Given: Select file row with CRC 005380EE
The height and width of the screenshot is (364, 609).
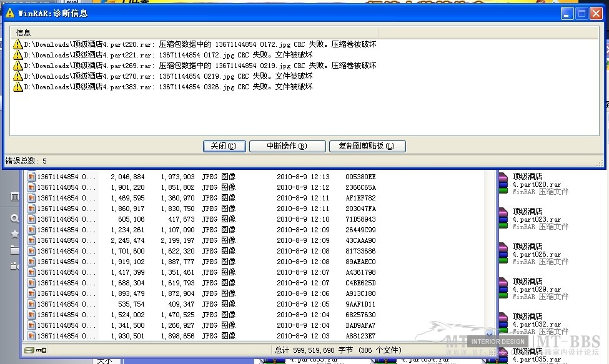Looking at the screenshot, I should [x=202, y=177].
